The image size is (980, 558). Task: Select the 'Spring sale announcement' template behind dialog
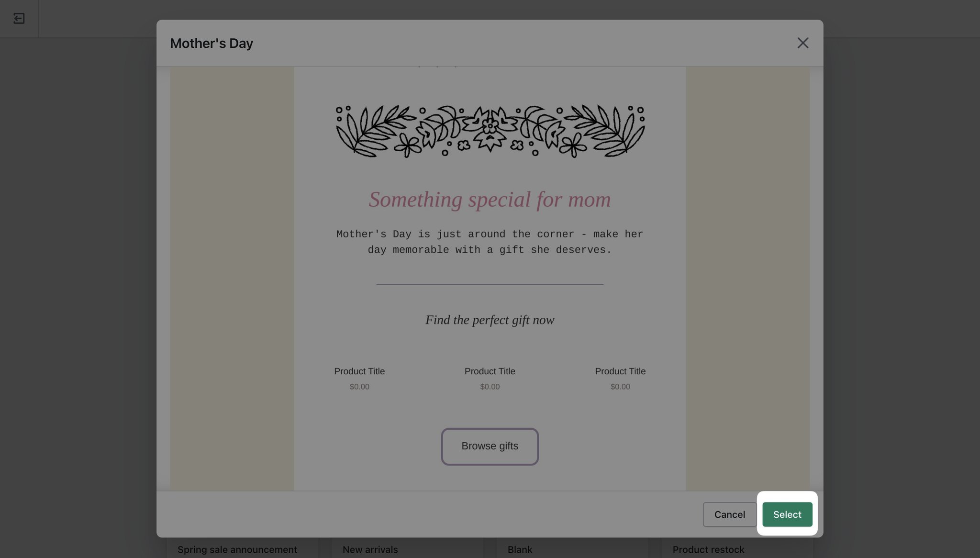coord(237,549)
